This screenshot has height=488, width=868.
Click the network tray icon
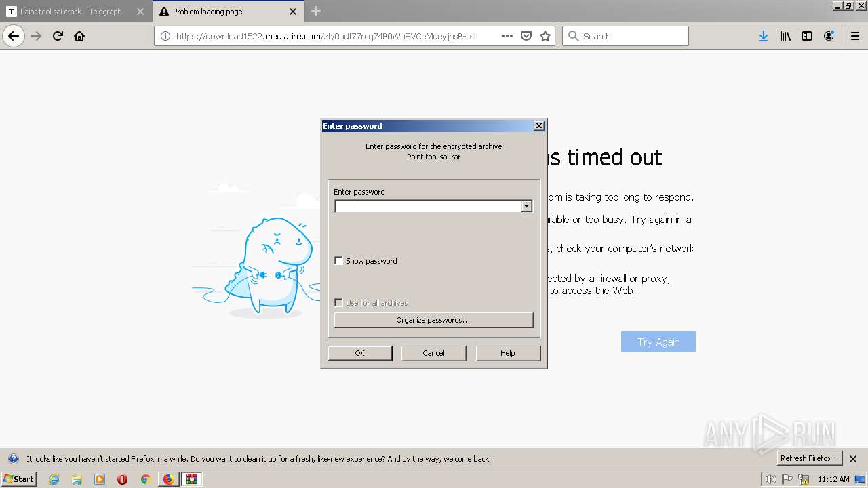click(x=804, y=479)
